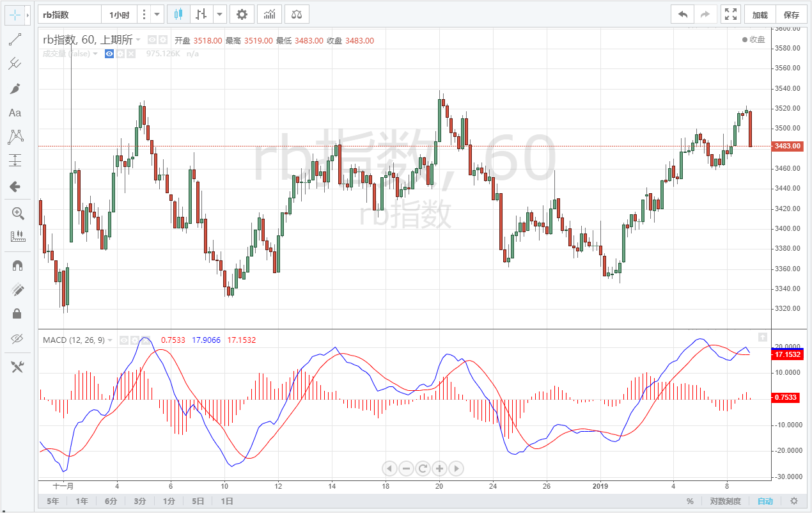Select the 1年 time range

click(x=81, y=501)
